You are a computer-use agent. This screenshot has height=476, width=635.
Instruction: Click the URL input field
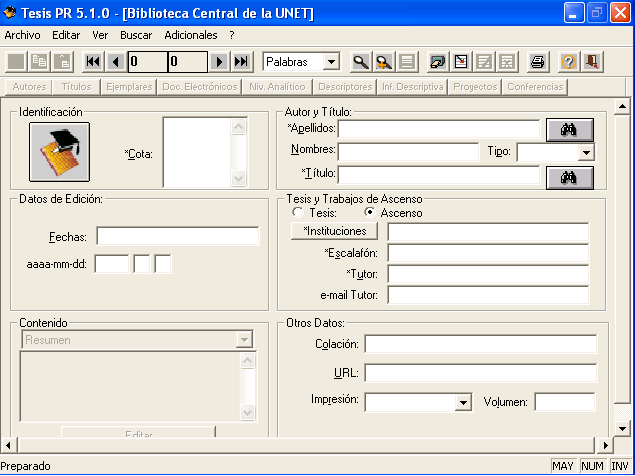click(x=481, y=373)
